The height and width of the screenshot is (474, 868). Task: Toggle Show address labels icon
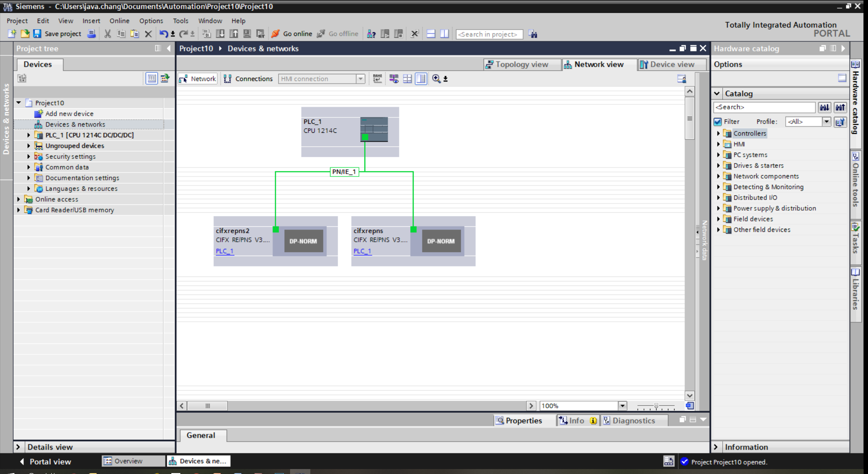point(394,79)
